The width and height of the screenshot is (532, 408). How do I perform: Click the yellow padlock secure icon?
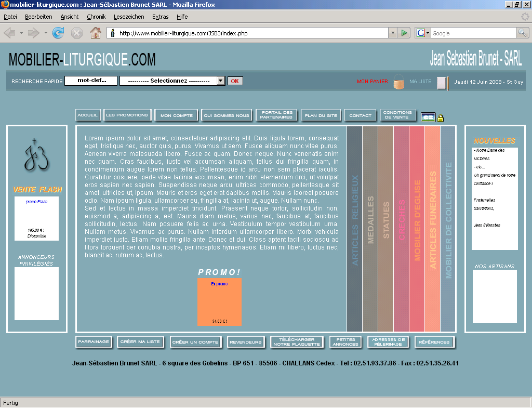(441, 118)
